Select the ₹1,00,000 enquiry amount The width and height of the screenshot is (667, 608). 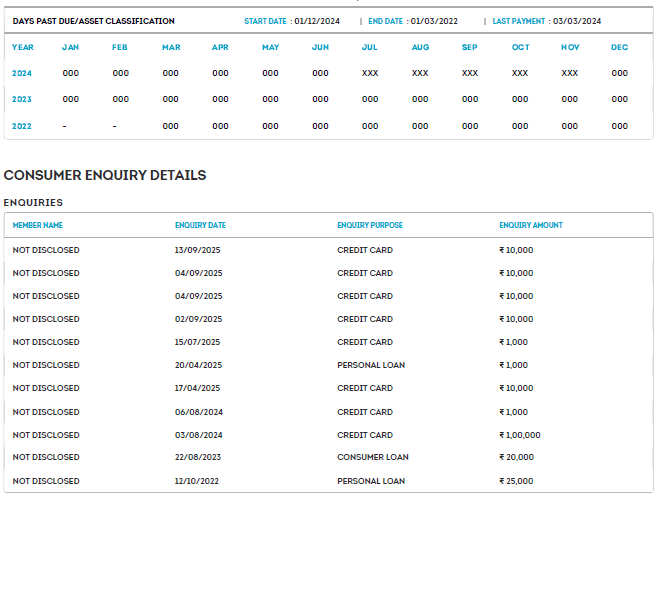point(520,435)
